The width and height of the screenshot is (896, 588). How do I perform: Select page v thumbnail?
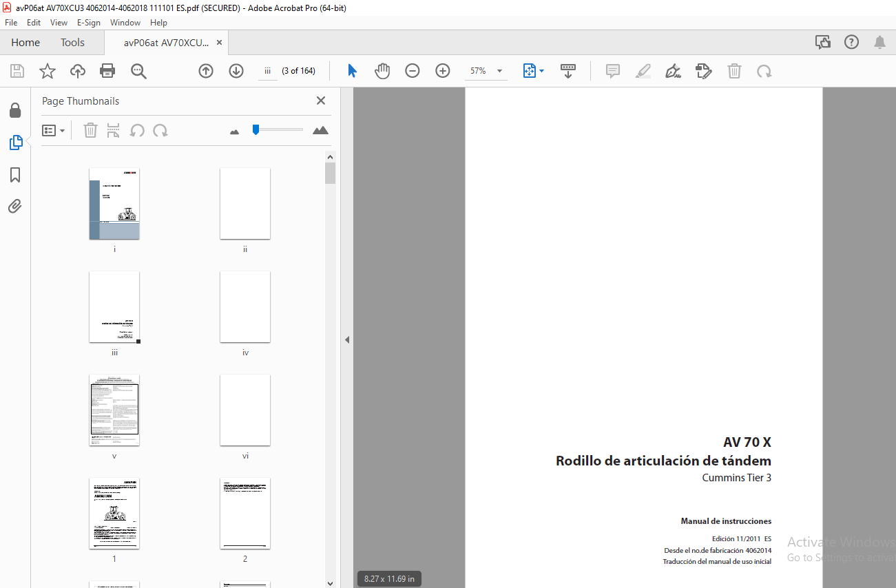(x=114, y=410)
